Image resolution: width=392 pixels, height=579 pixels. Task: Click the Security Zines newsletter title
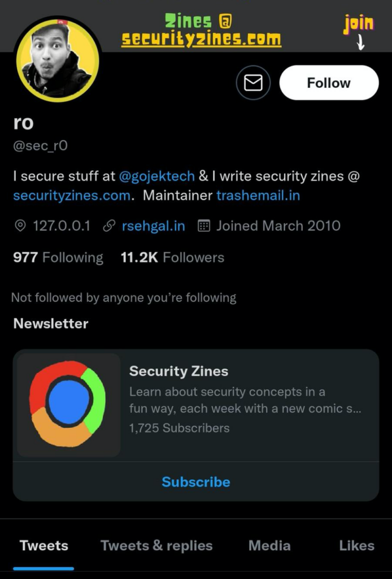pos(178,371)
